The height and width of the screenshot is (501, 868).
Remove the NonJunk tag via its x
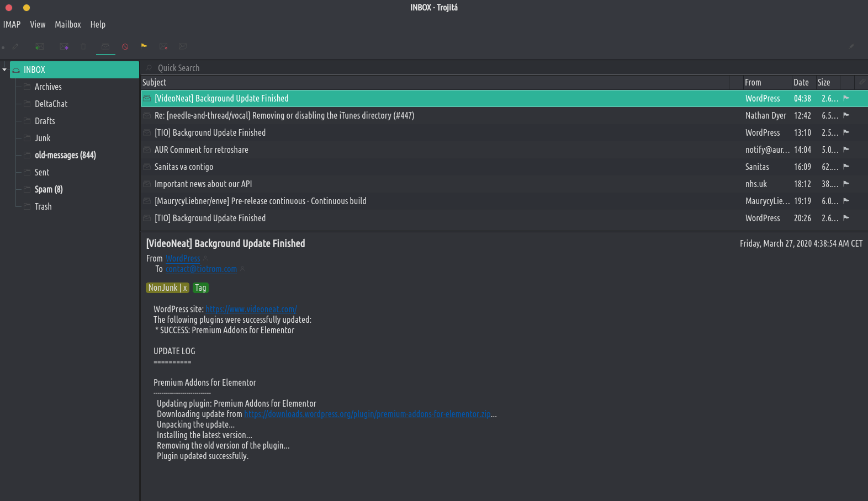click(185, 288)
